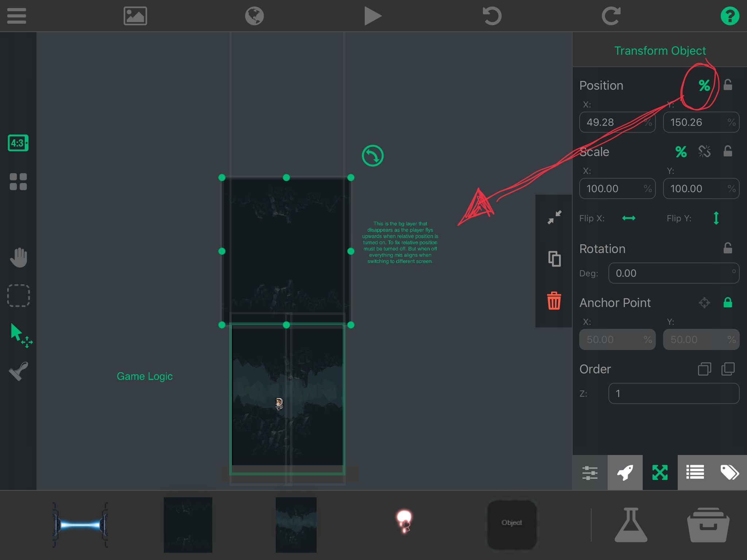The width and height of the screenshot is (747, 560).
Task: Select the laser beam asset thumbnail
Action: [x=80, y=525]
